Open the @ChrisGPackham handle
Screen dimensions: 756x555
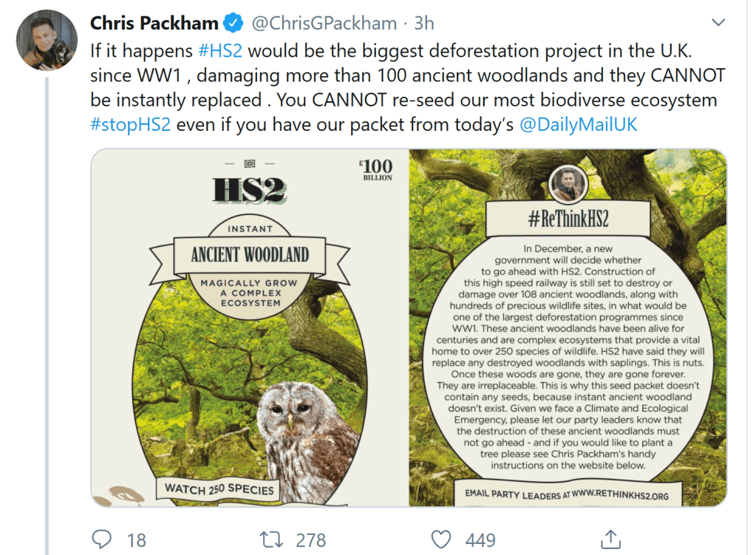pos(324,24)
